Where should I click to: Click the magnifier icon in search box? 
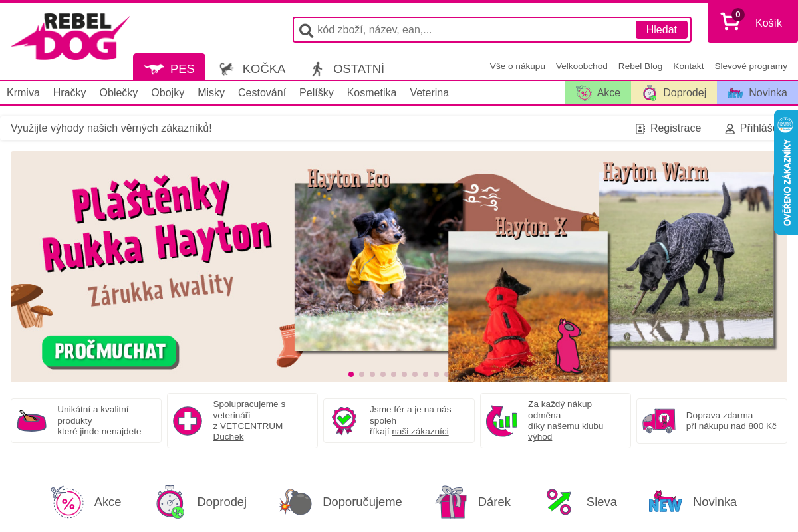point(306,30)
